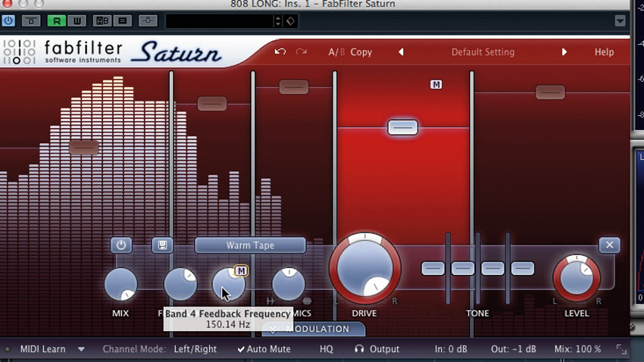Click the host toolbar button left of the green R
The image size is (644, 362).
(31, 20)
